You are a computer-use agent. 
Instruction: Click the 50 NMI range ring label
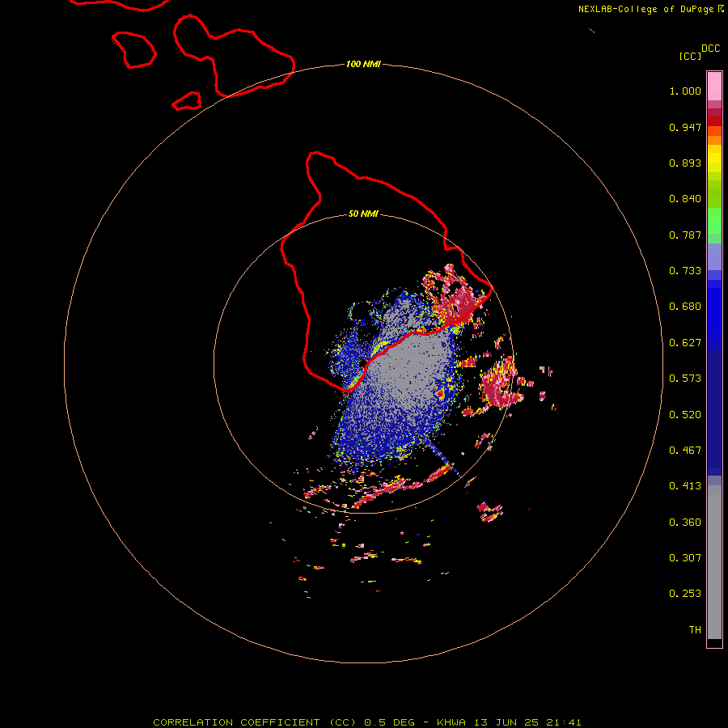[x=363, y=214]
